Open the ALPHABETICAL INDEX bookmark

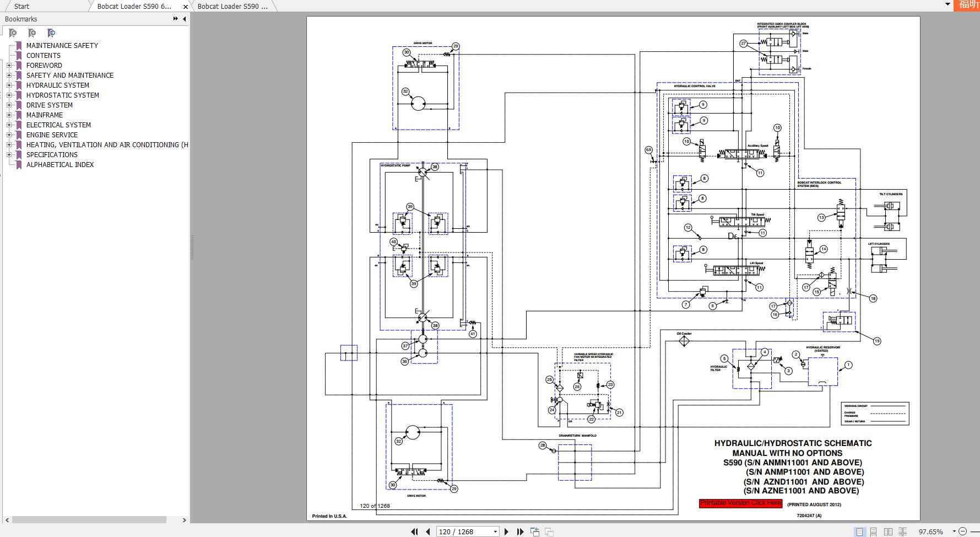(60, 165)
